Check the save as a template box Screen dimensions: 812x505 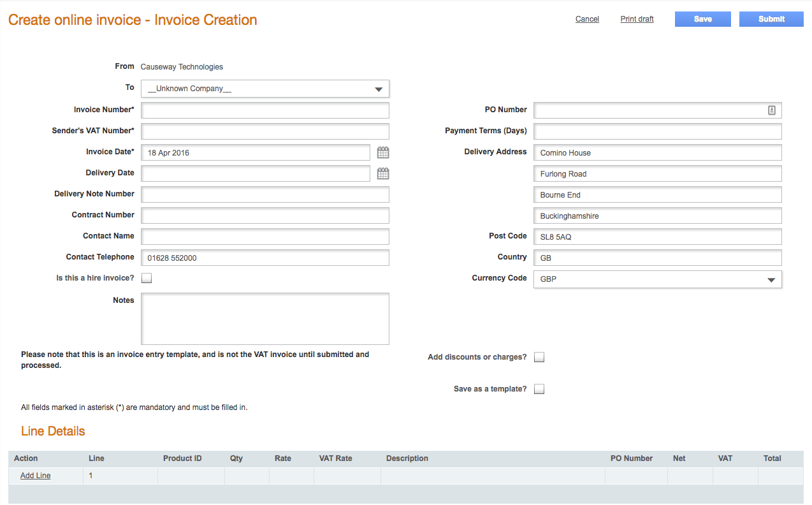(x=539, y=389)
